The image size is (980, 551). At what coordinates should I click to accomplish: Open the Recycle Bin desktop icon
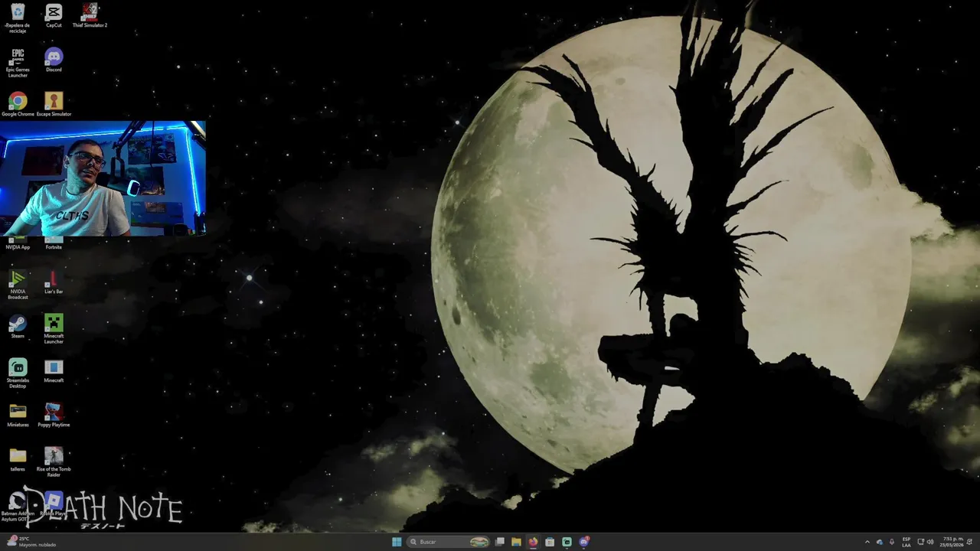pos(18,18)
